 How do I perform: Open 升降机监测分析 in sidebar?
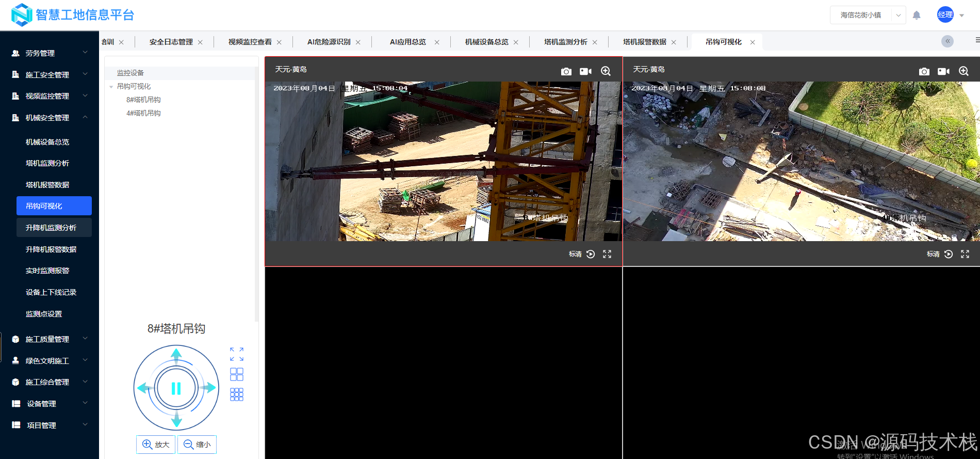(54, 227)
